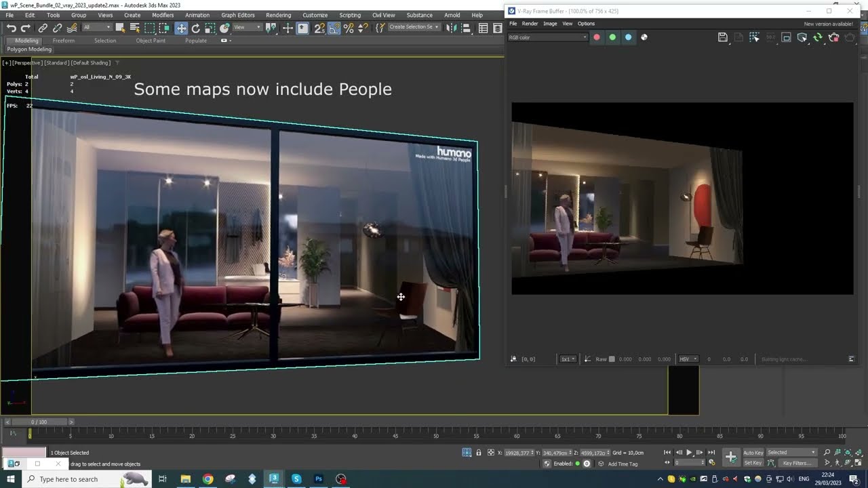Open the Graph Editors menu

(238, 15)
